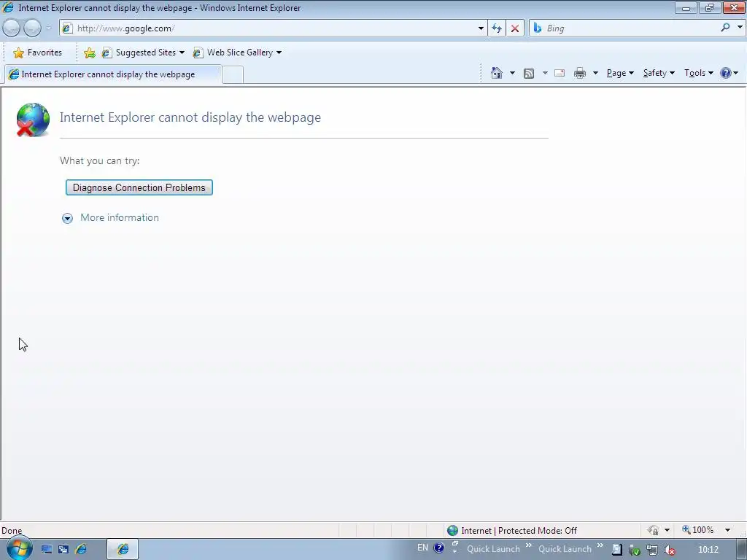Open the search provider dropdown arrow
Screen dimensions: 747x560
coord(740,27)
